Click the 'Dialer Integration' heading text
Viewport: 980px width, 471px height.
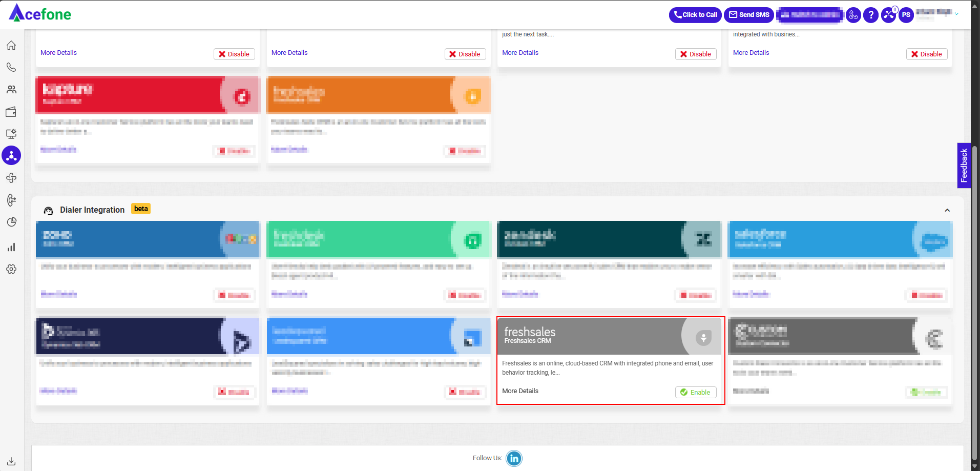tap(92, 210)
